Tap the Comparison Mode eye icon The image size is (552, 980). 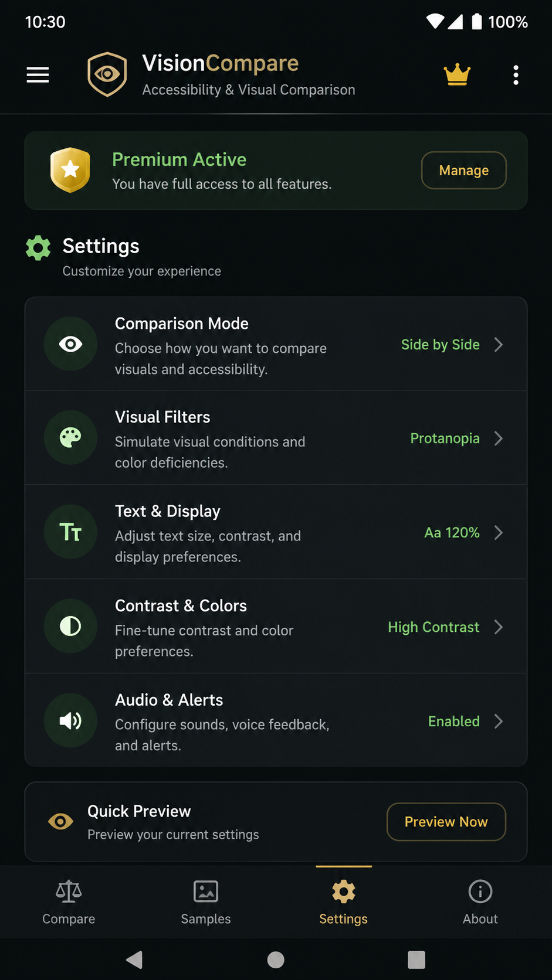[x=70, y=344]
